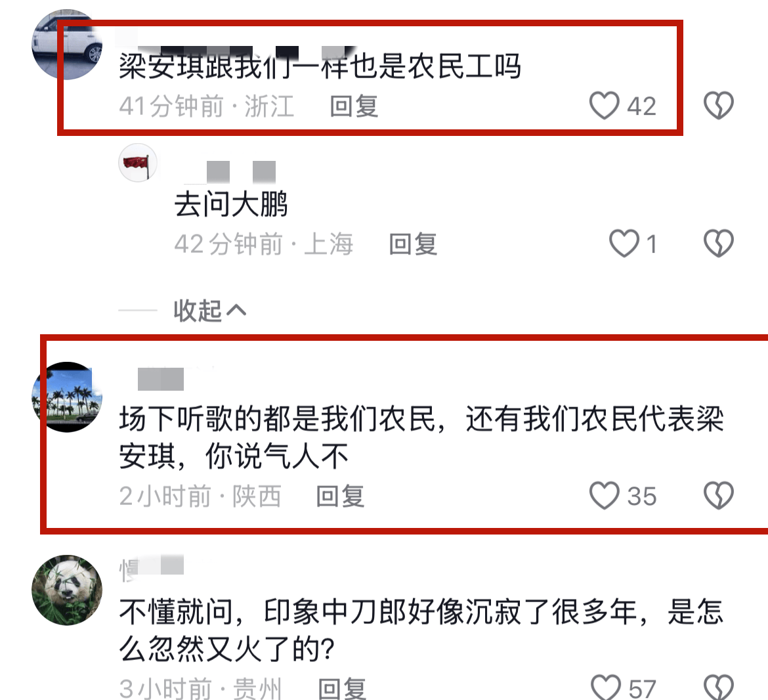Screen dimensions: 768x700
Task: Open the panda avatar profile
Action: pos(67,590)
